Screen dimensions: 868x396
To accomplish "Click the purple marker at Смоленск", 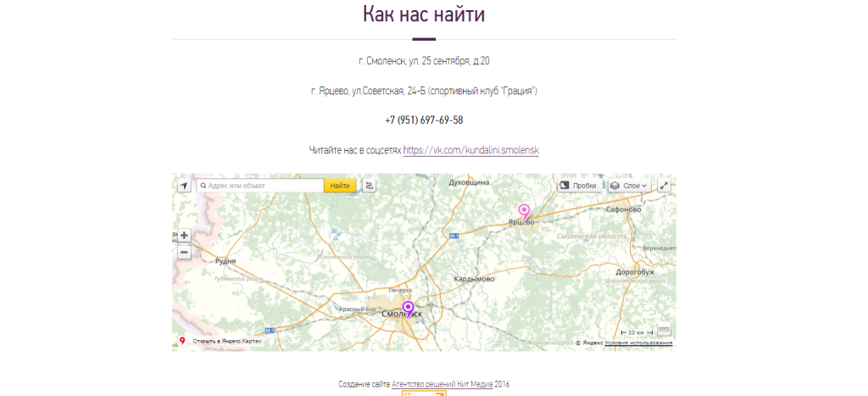I will (408, 309).
